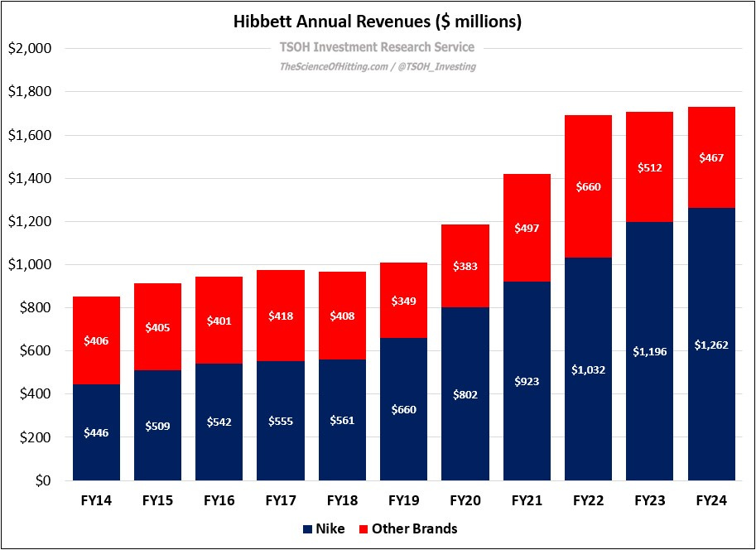Click the FY14 axis label
Screen dimensions: 756x550
pyautogui.click(x=96, y=500)
